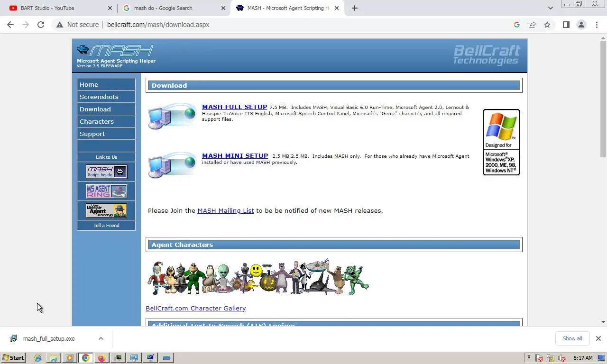
Task: Open the Support sidebar menu item
Action: [x=106, y=134]
